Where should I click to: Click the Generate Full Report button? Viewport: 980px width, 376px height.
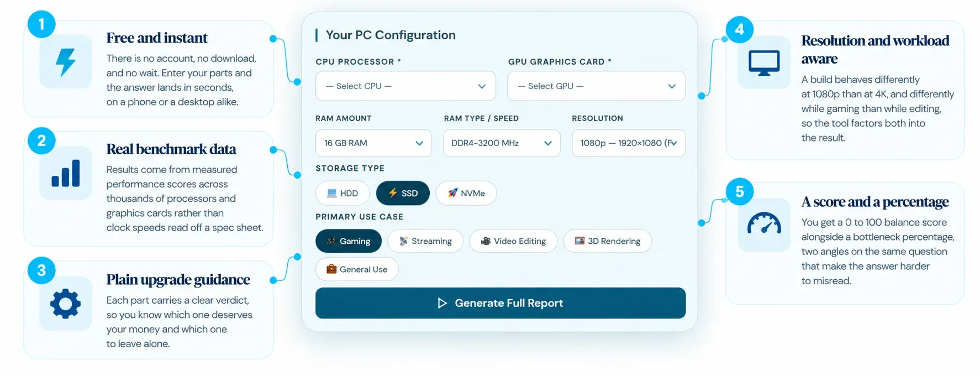(500, 303)
